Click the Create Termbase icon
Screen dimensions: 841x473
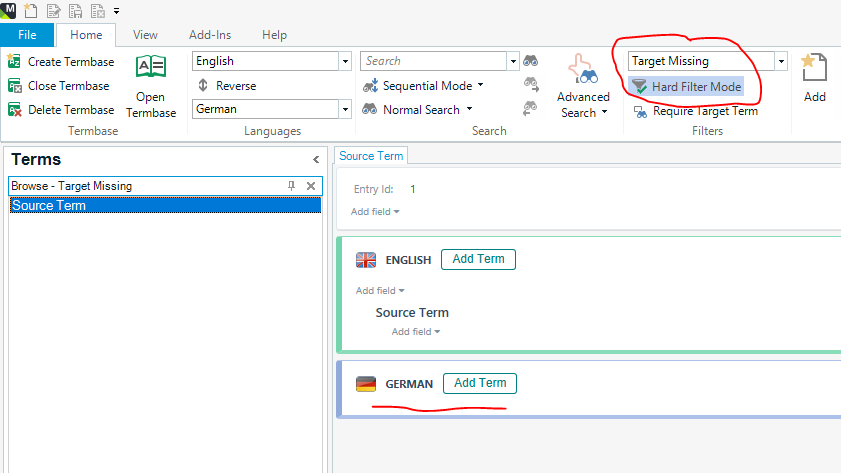click(x=14, y=61)
